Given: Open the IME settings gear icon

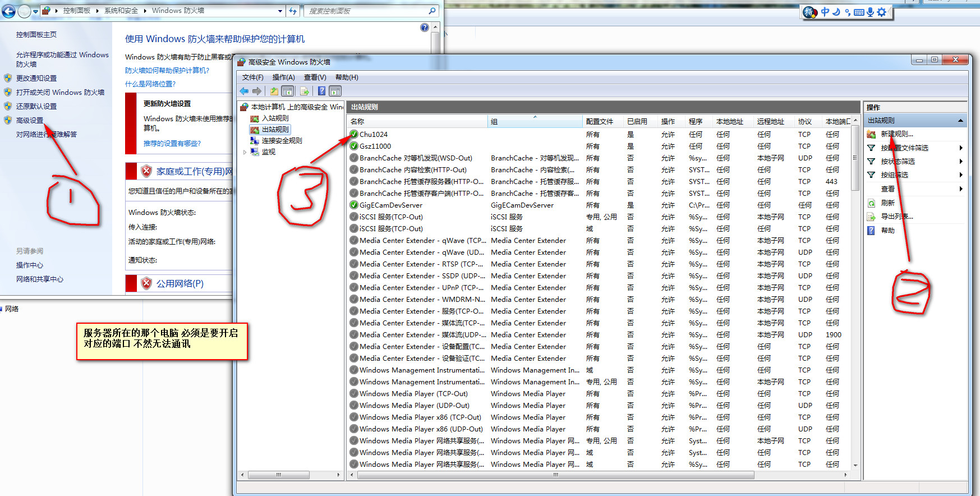Looking at the screenshot, I should pyautogui.click(x=882, y=12).
